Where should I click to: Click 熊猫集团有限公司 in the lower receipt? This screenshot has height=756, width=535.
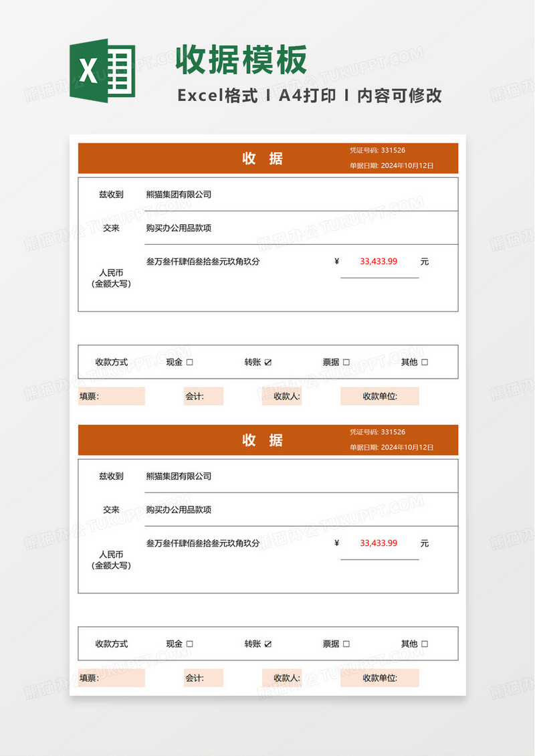[x=179, y=476]
